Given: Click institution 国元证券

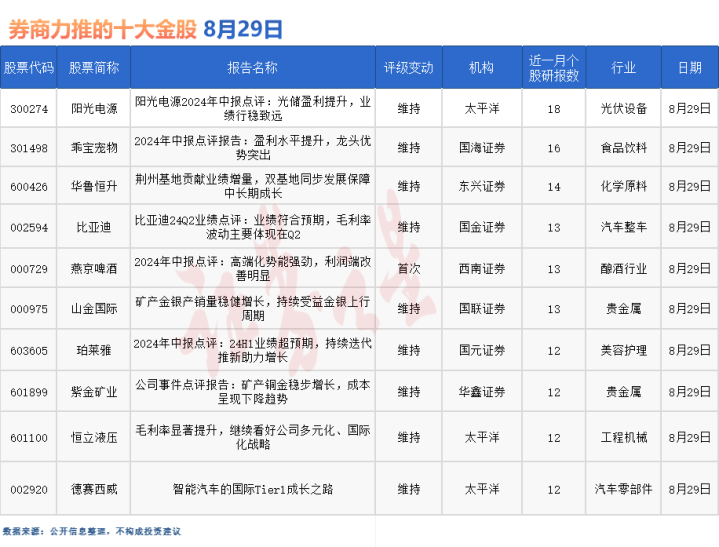Looking at the screenshot, I should click(481, 350).
